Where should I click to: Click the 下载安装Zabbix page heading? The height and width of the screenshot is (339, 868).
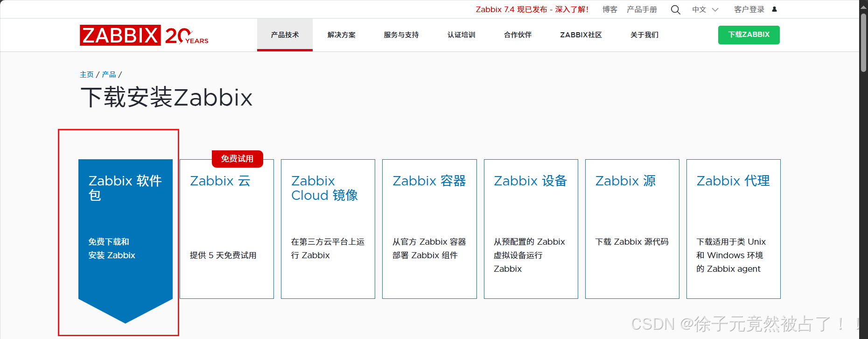pyautogui.click(x=167, y=98)
